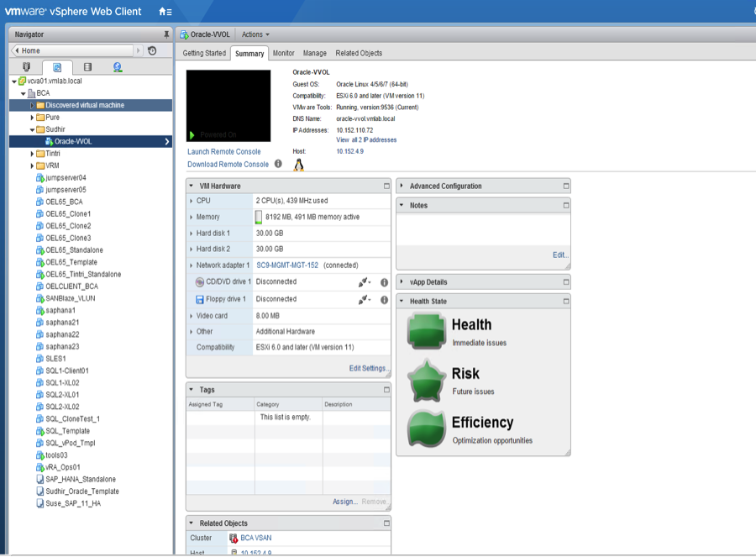756x557 pixels.
Task: Open navigator history clock icon
Action: [x=152, y=50]
